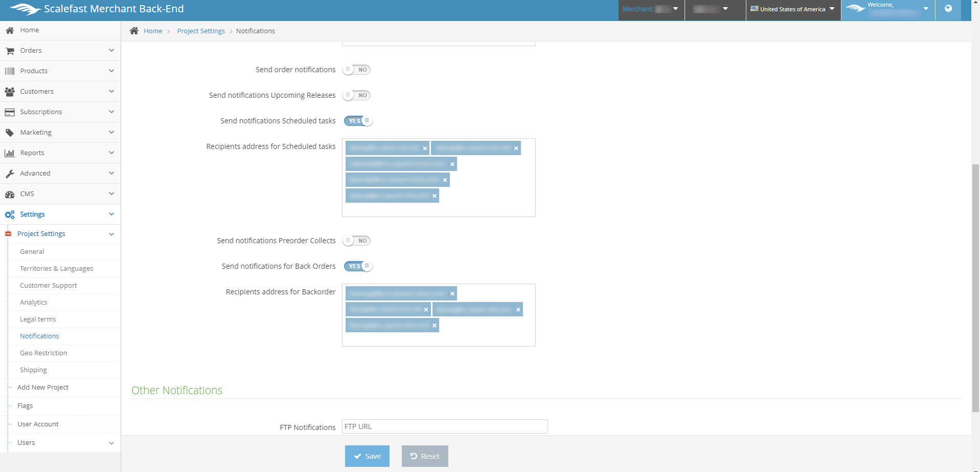Click the Orders shopping cart icon
980x472 pixels.
[10, 51]
